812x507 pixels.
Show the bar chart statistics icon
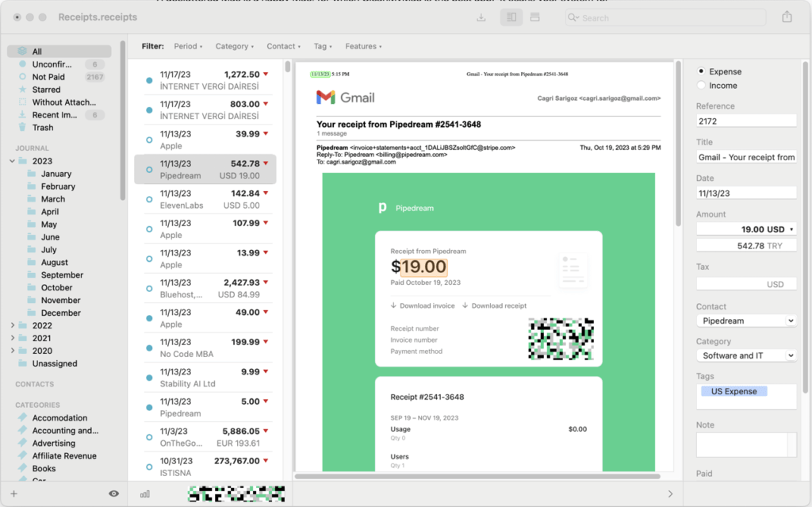(x=145, y=494)
